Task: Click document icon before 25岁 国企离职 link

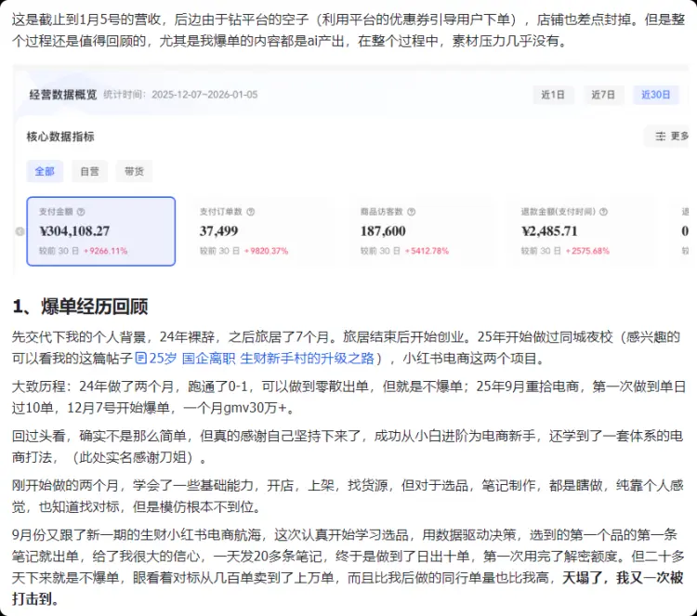Action: 141,359
